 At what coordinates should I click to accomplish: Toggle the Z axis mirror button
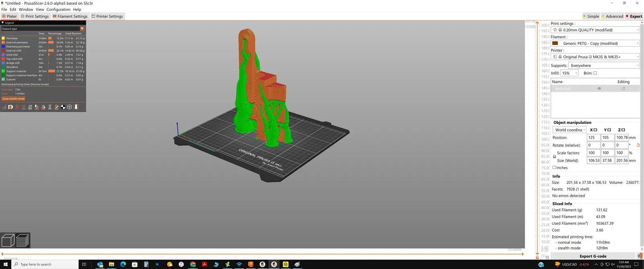[623, 130]
